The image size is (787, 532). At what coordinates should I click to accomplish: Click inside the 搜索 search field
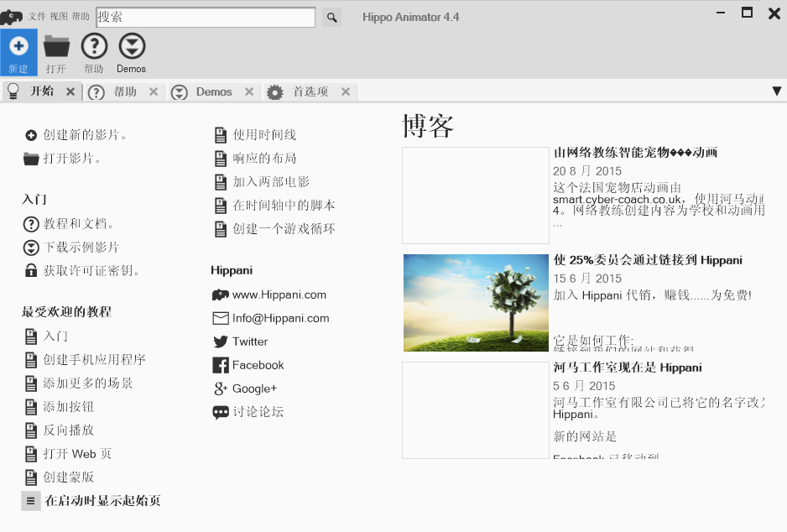pyautogui.click(x=206, y=17)
